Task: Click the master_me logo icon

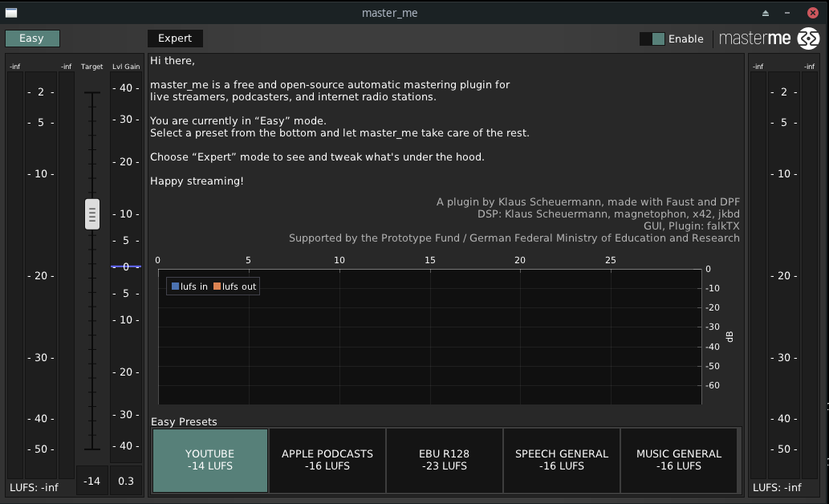Action: tap(808, 39)
